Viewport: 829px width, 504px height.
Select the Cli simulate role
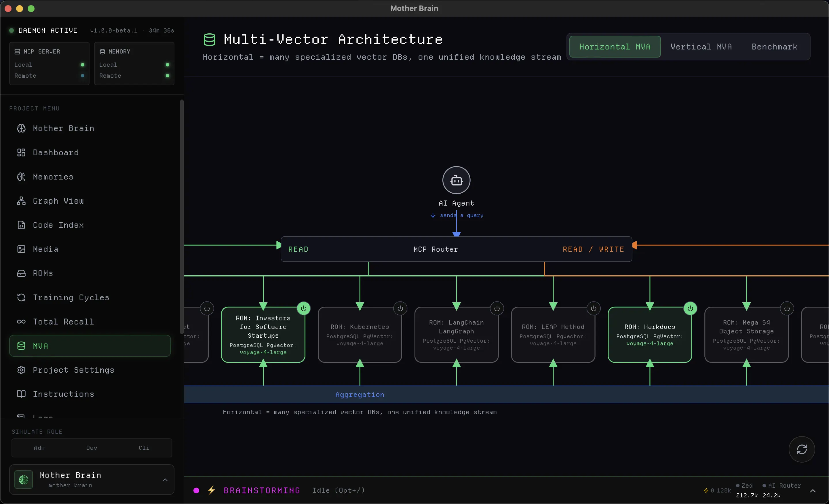point(144,448)
